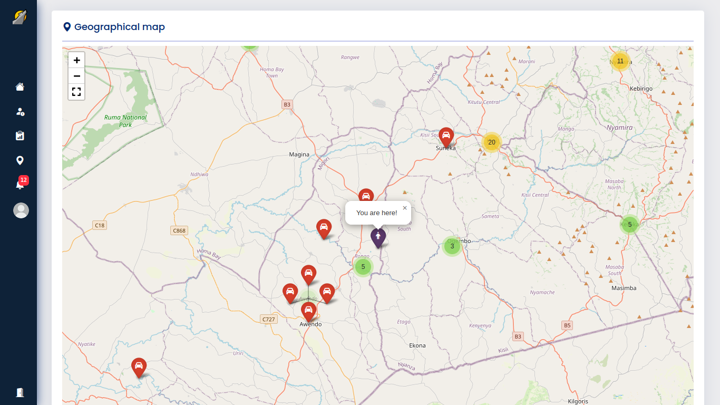Open user management icon in sidebar
The height and width of the screenshot is (405, 720).
pos(20,112)
